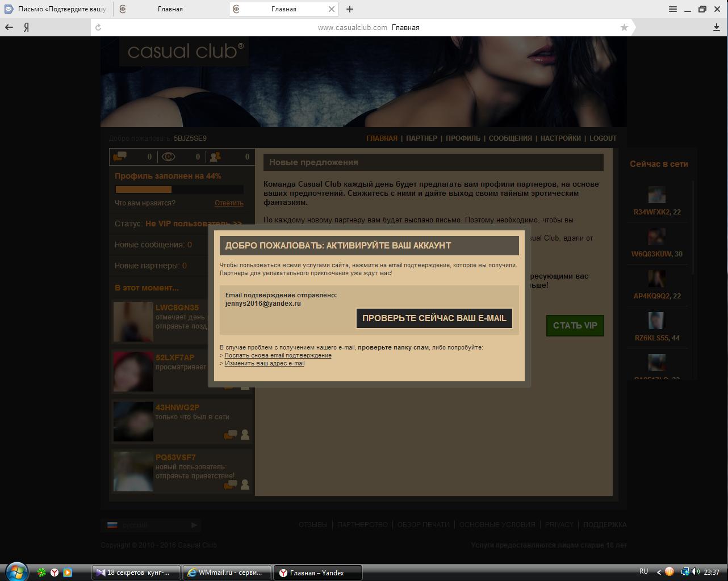728x581 pixels.
Task: Send message to PQ53VSF7 via chat icon
Action: pyautogui.click(x=231, y=485)
